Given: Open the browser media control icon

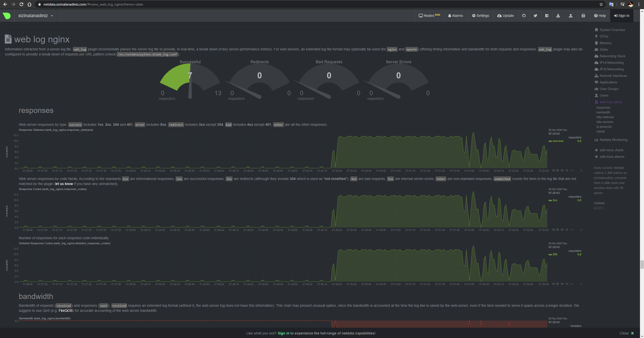Looking at the screenshot, I should (622, 4).
